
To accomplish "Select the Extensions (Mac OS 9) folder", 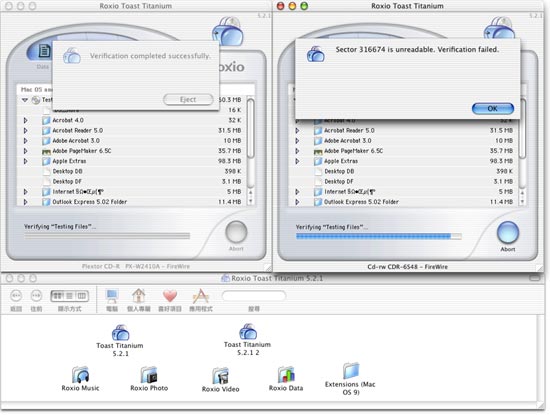I will pos(351,371).
